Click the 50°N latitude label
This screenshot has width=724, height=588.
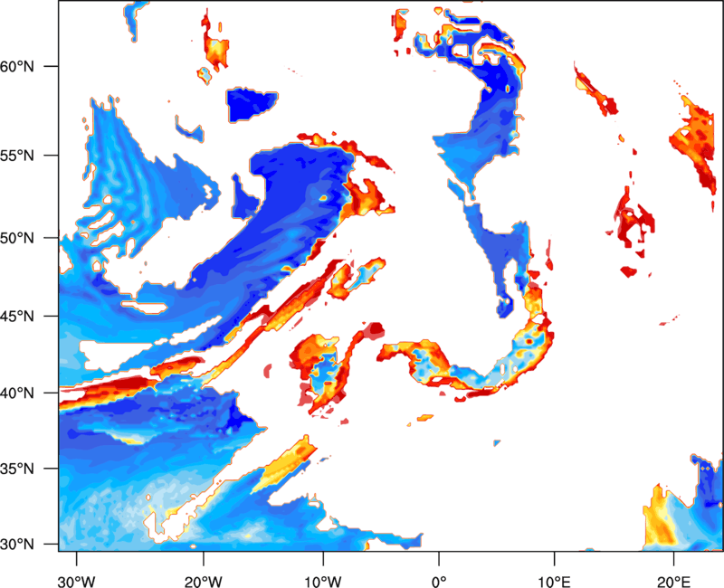click(17, 238)
